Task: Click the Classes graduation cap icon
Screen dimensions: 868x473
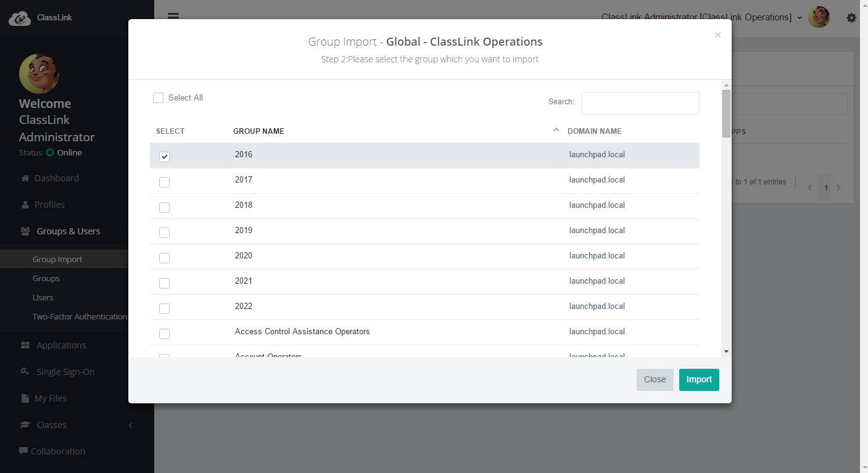Action: 25,425
